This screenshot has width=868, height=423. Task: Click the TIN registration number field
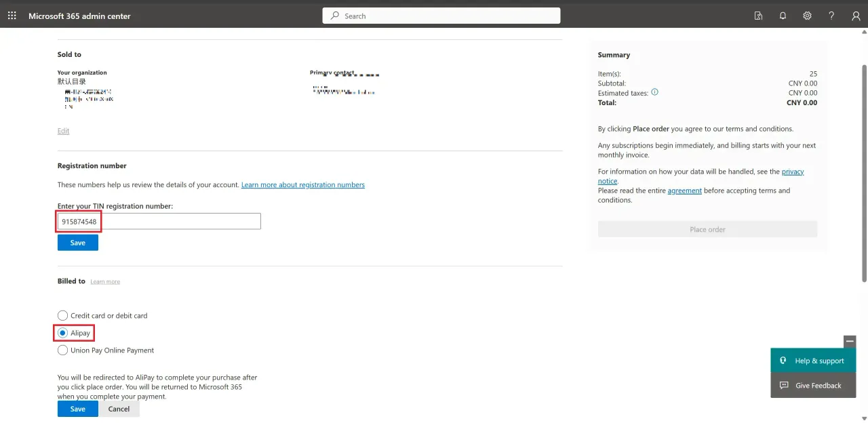tap(159, 221)
